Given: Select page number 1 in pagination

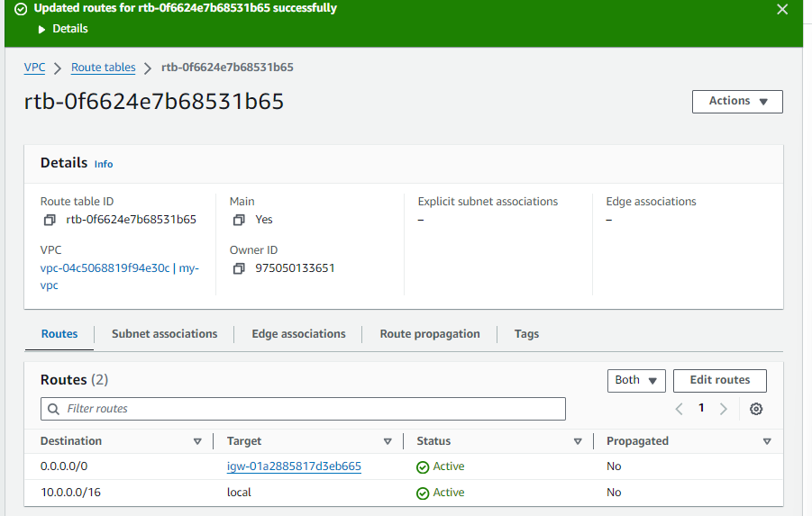Looking at the screenshot, I should (x=701, y=408).
